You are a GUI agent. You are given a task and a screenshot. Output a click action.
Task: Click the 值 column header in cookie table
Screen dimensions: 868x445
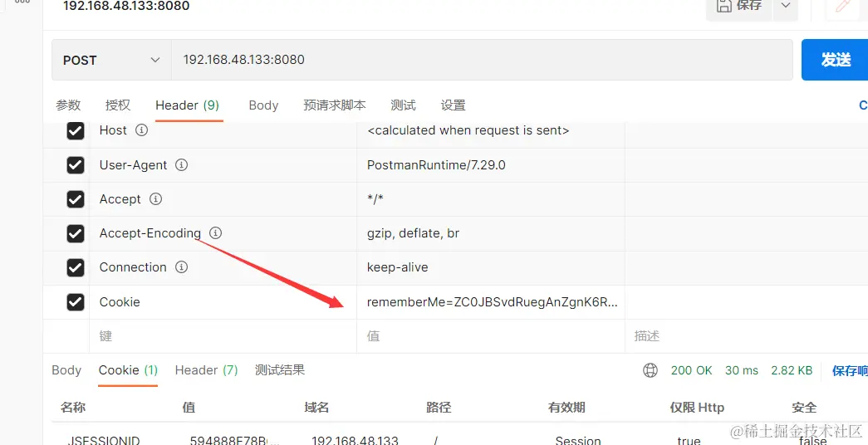(x=189, y=408)
